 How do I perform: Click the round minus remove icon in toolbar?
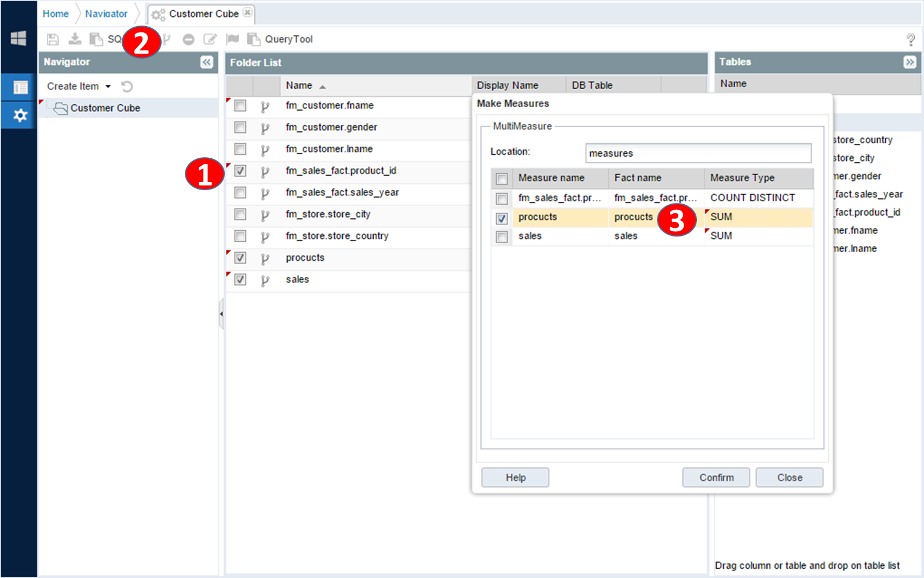click(x=188, y=39)
